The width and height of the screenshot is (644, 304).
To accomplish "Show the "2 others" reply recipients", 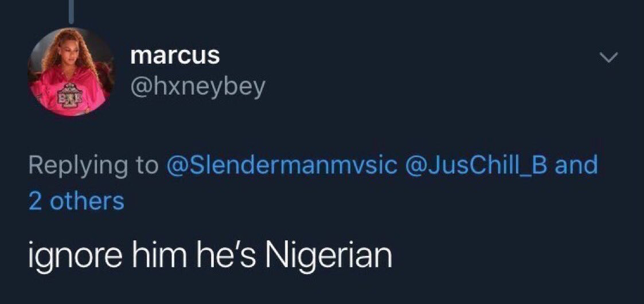I will pos(76,201).
